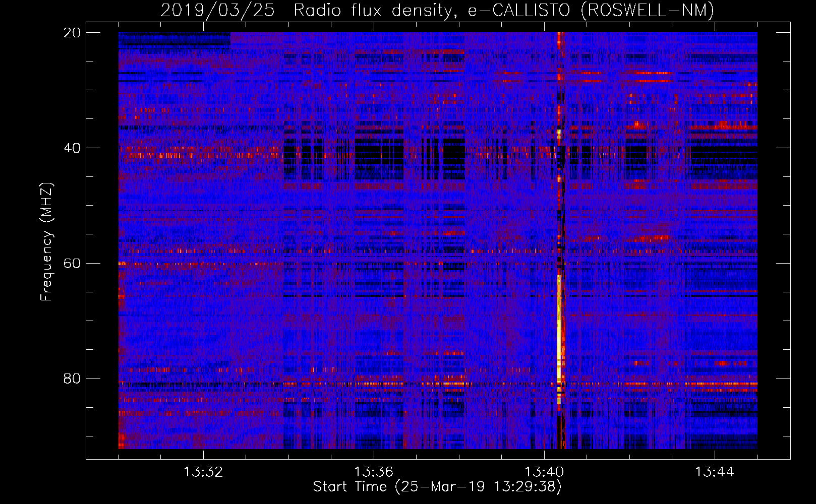Click the plot title mentioning e-CALLISTO (ROSWELL-NM)
Viewport: 816px width, 504px height.
(437, 10)
